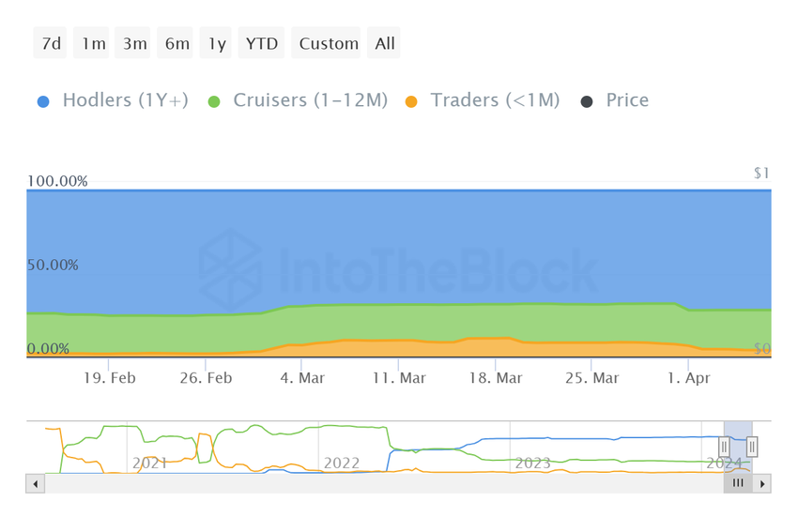Select the 7d time range button
Image resolution: width=798 pixels, height=532 pixels.
click(x=52, y=43)
